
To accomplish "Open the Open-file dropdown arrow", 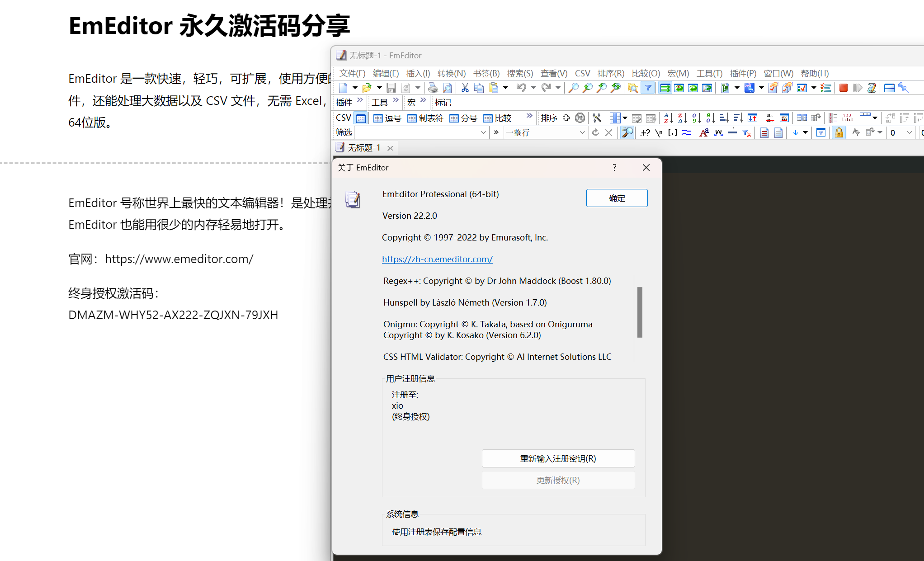I will 379,88.
